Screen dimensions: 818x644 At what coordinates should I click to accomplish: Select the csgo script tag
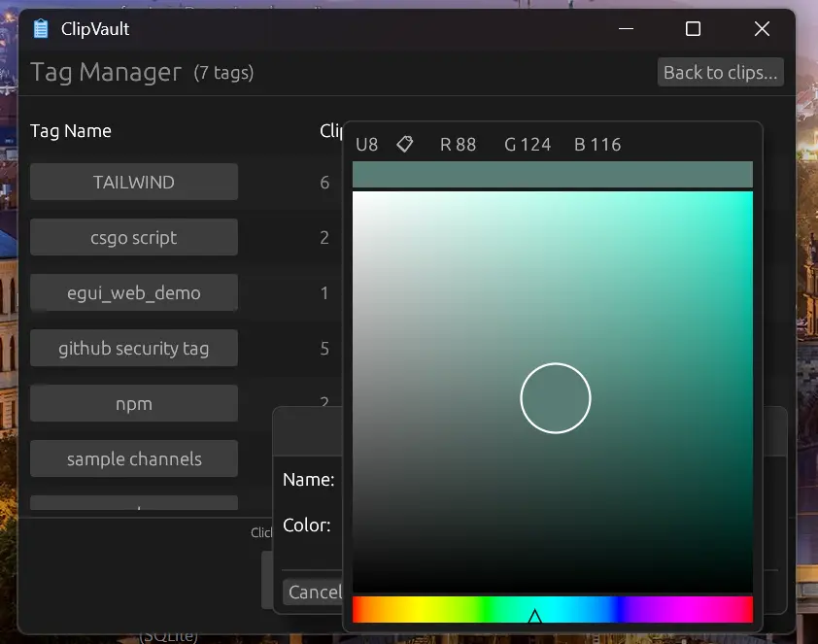click(133, 237)
